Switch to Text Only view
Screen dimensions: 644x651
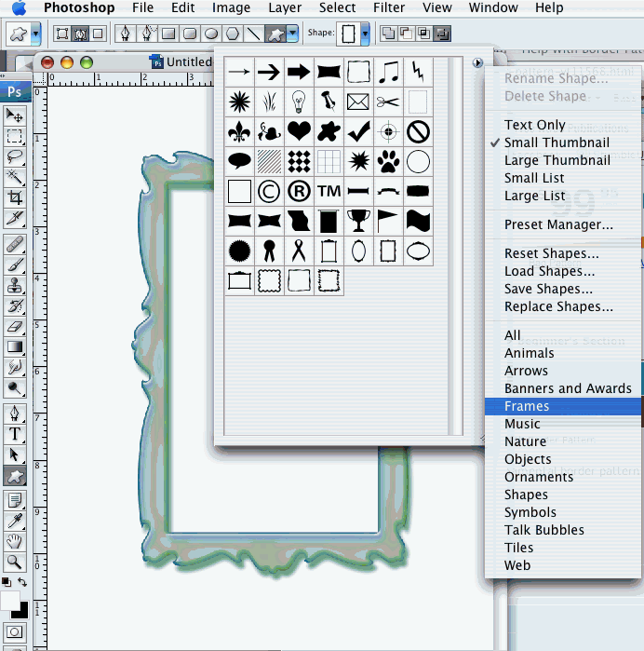(x=534, y=125)
